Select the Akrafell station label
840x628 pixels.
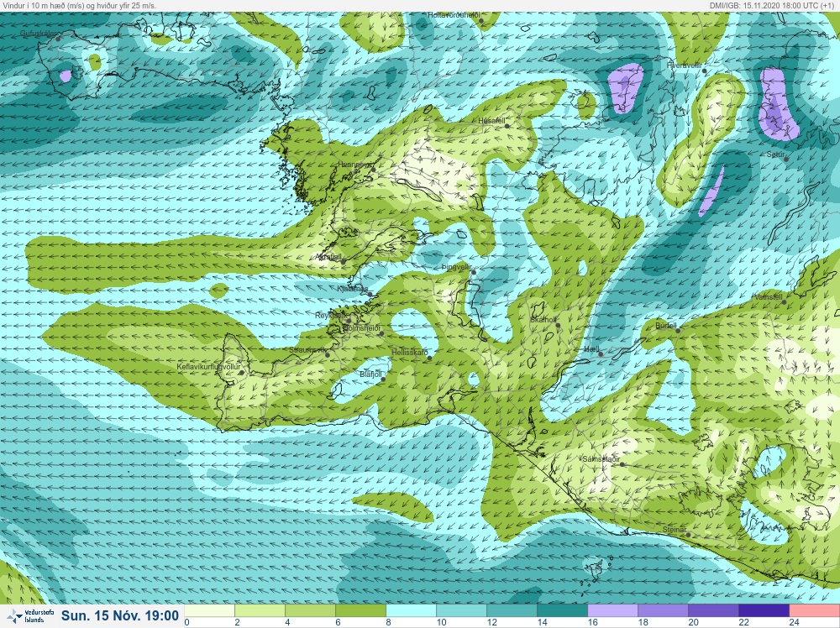pos(328,258)
